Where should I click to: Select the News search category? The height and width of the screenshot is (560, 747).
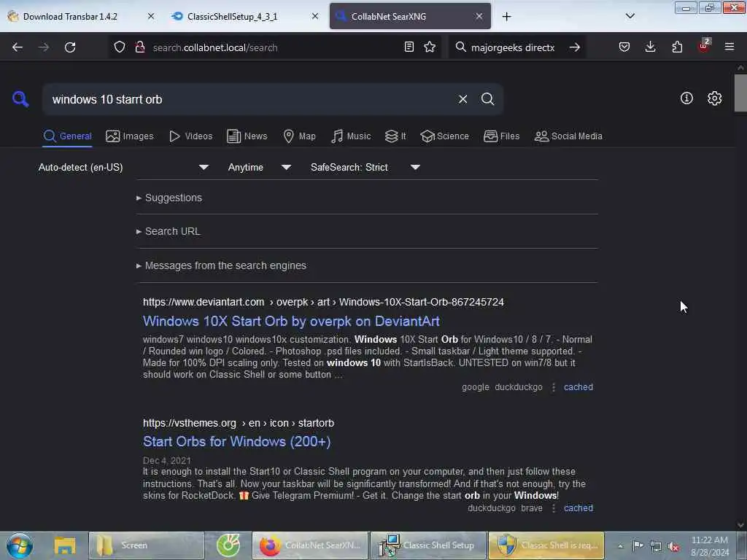coord(247,136)
